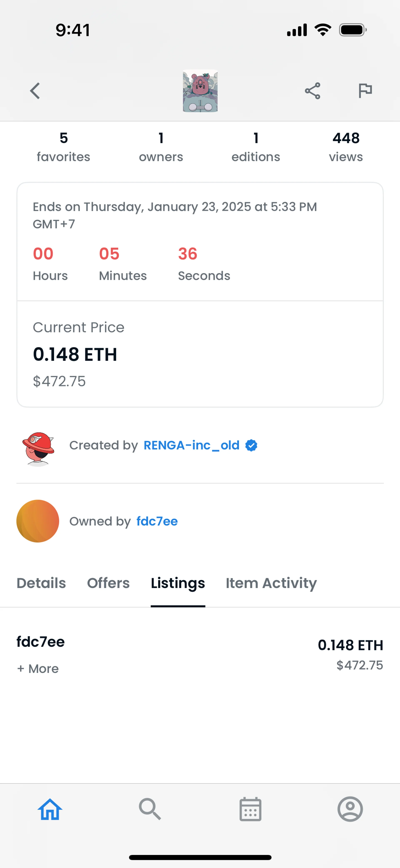Open owner fdc7ee profile link

(157, 521)
